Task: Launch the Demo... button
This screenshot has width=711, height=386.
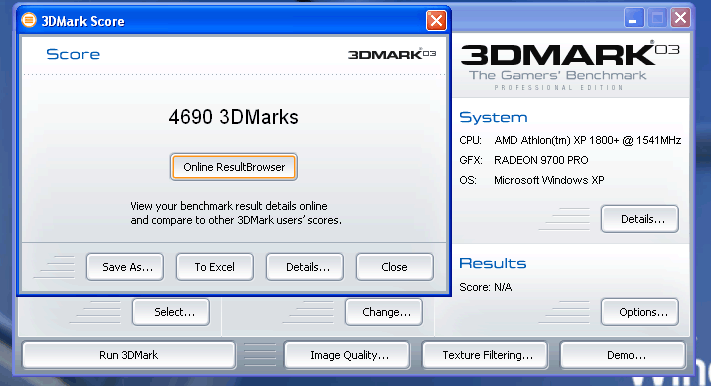Action: (623, 355)
